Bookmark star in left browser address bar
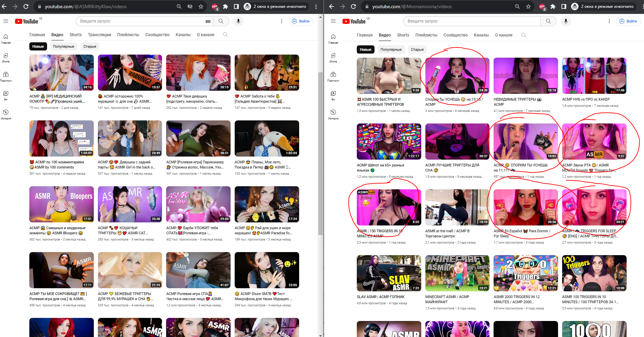Viewport: 644px width, 337px height. tap(201, 6)
